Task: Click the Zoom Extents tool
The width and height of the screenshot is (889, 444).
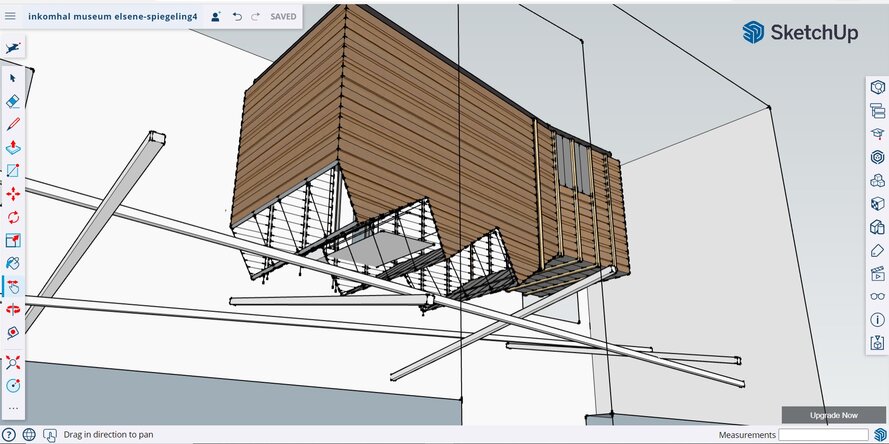Action: click(x=13, y=362)
